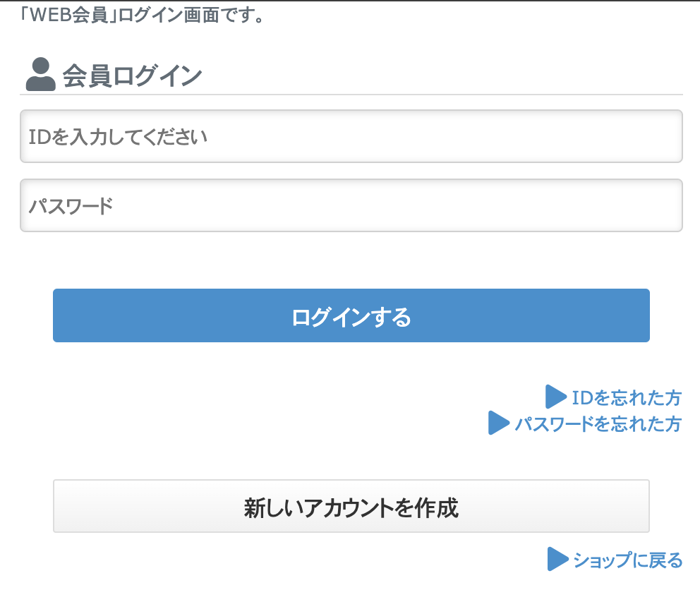Click the パスワード placeholder text
Image resolution: width=700 pixels, height=590 pixels.
pos(71,206)
